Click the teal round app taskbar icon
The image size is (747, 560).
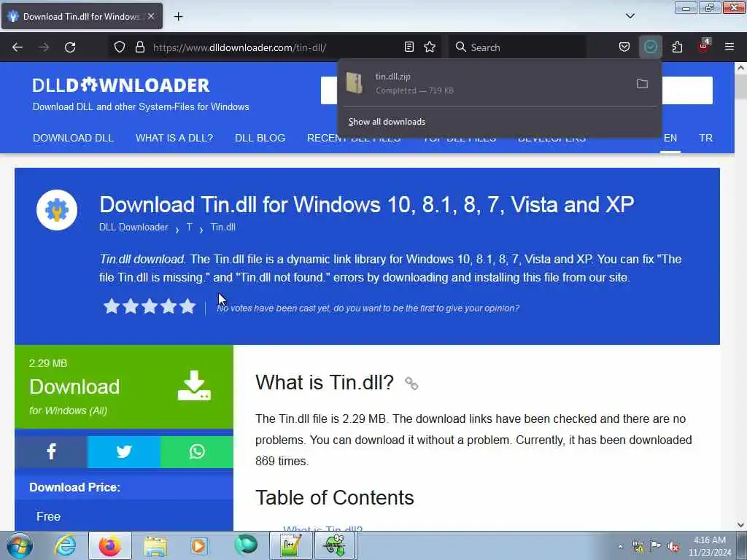[246, 545]
